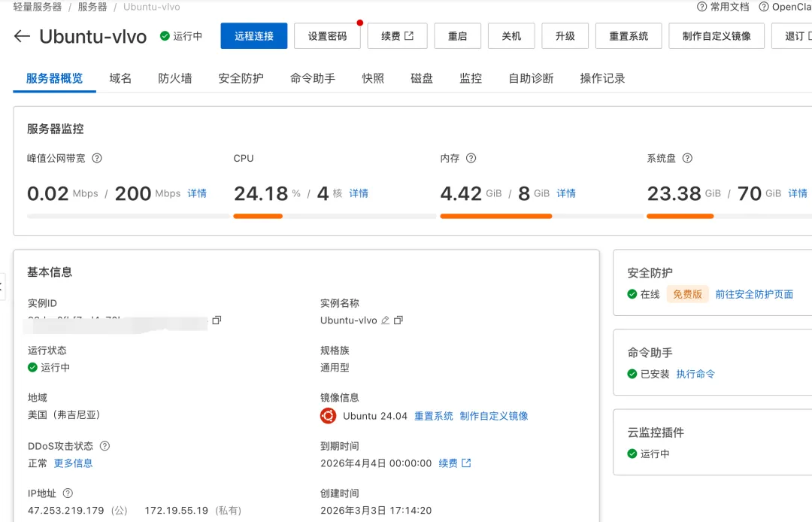Open bandwidth 详情 link
Screen dimensions: 812x522
pyautogui.click(x=197, y=193)
